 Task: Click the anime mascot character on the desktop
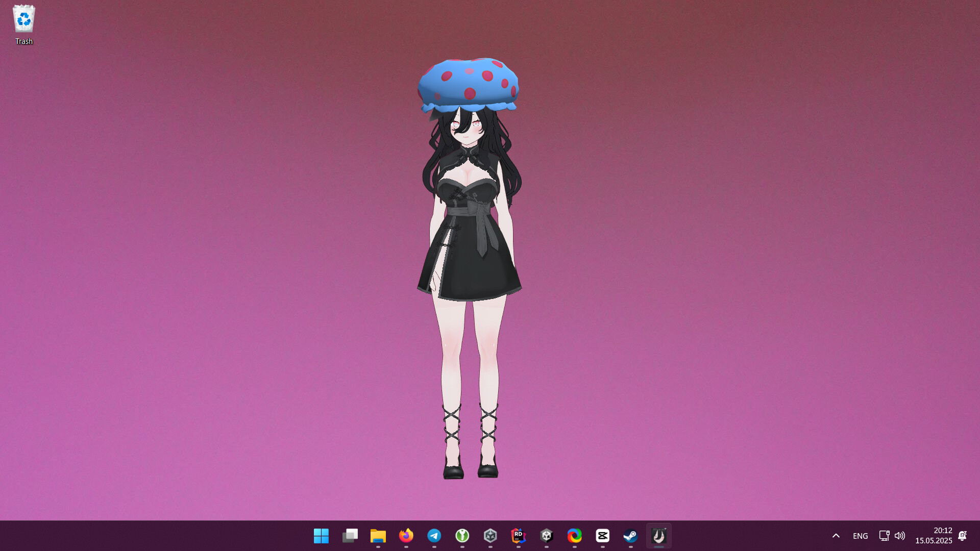point(469,230)
